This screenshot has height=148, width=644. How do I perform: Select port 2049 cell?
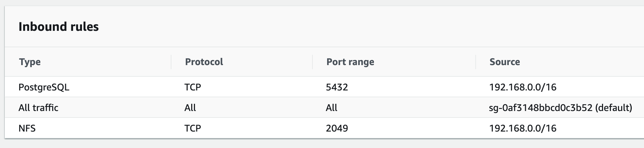click(337, 128)
